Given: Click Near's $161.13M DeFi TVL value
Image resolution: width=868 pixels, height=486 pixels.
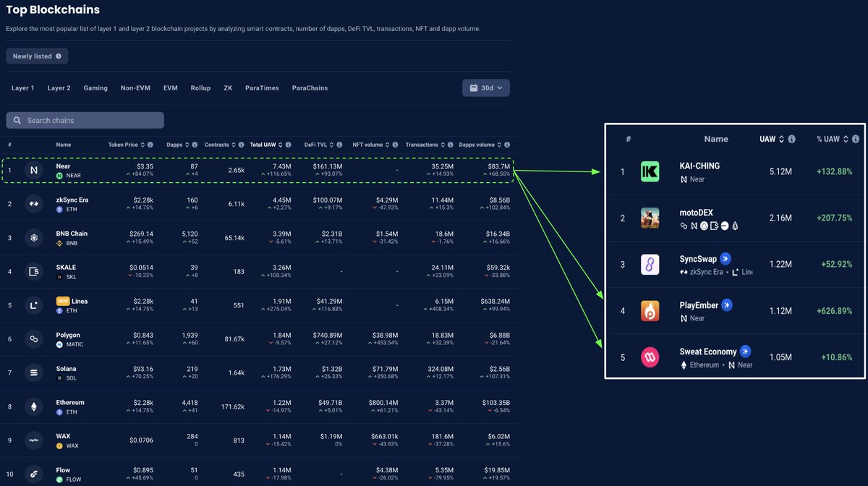Looking at the screenshot, I should [327, 166].
